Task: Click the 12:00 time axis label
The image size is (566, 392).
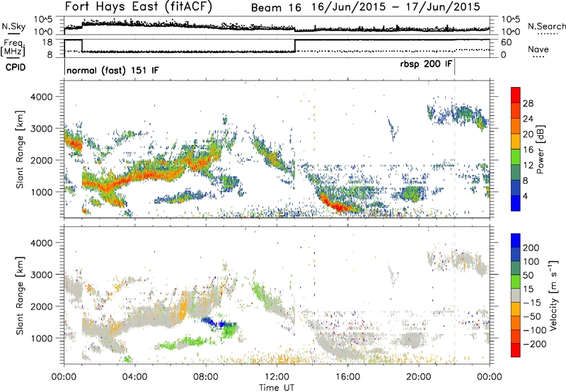Action: [277, 377]
